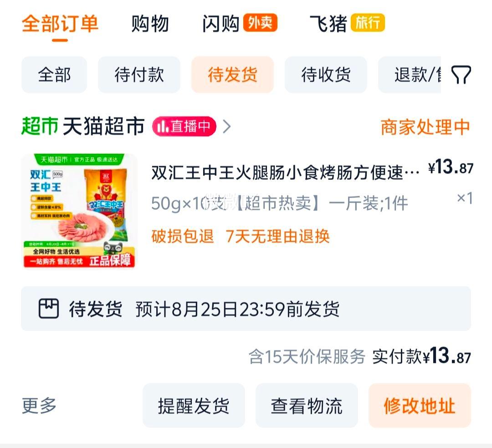The image size is (492, 448).
Task: Expand the store chevron after 直播中
Action: (x=227, y=127)
